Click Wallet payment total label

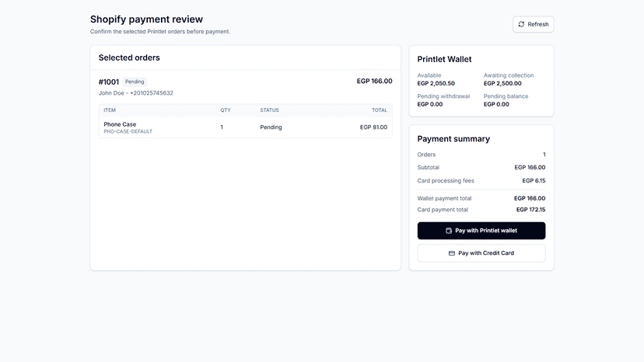[444, 198]
